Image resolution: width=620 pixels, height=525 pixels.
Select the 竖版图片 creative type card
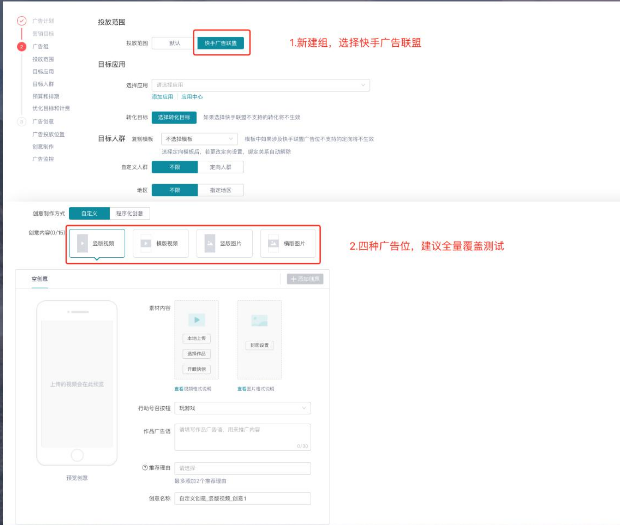coord(223,243)
